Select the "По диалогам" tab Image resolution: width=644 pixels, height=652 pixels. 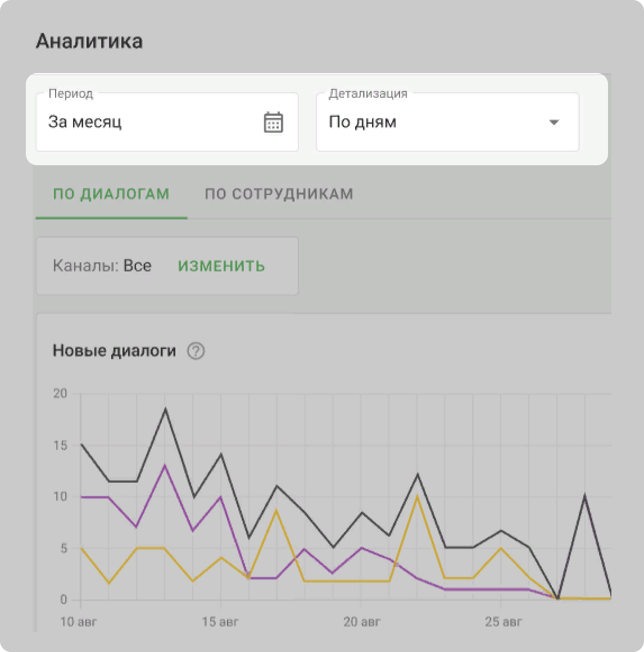[111, 194]
